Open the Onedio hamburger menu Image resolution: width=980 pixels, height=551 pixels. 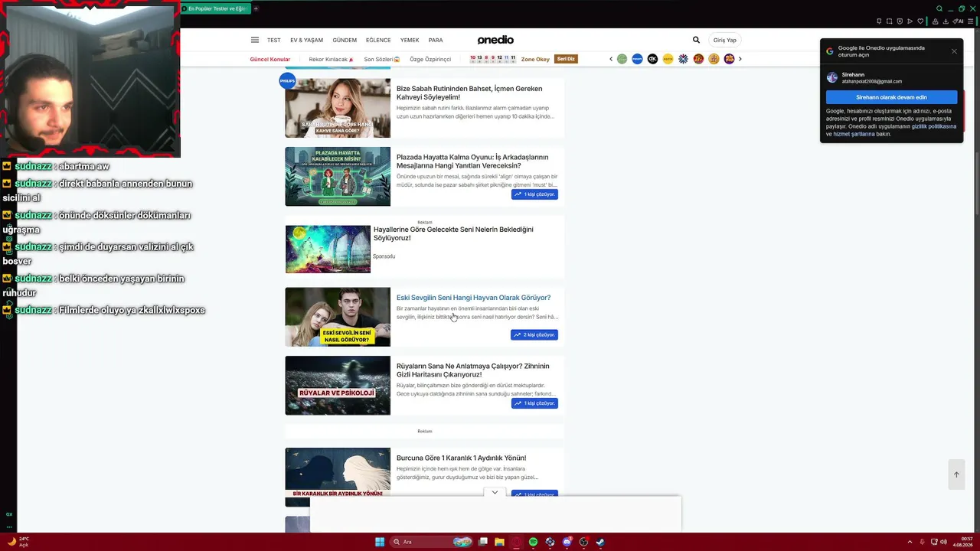pyautogui.click(x=255, y=40)
